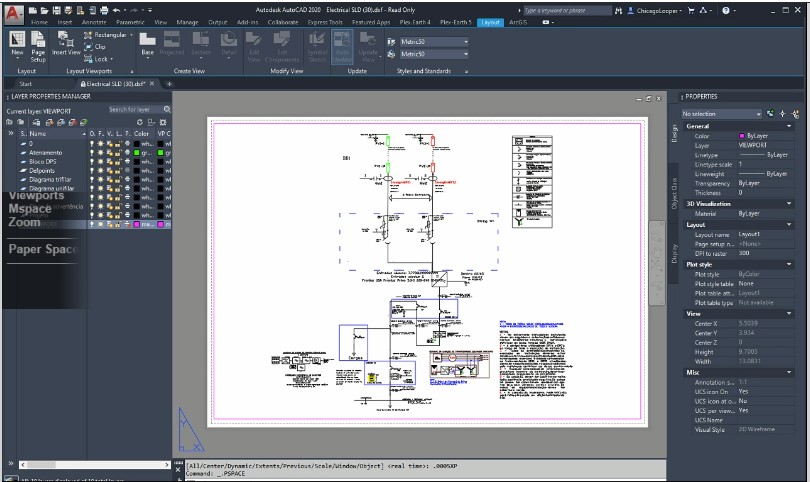This screenshot has height=482, width=810.
Task: Toggle the On lightbulb for Bloco DPS layer
Action: pyautogui.click(x=92, y=162)
